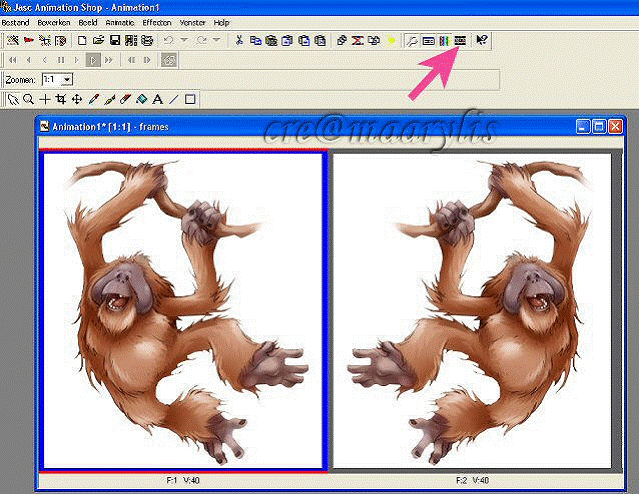Pause the animation playback

(x=61, y=60)
